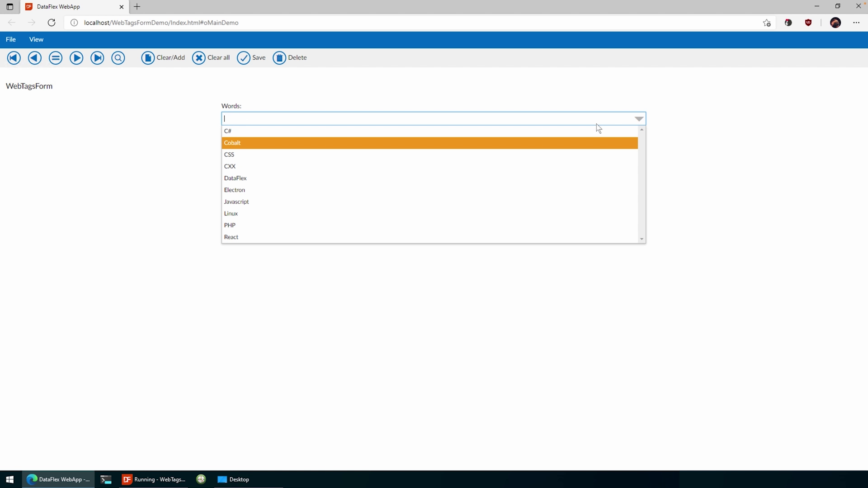
Task: Delete the current record
Action: 290,58
